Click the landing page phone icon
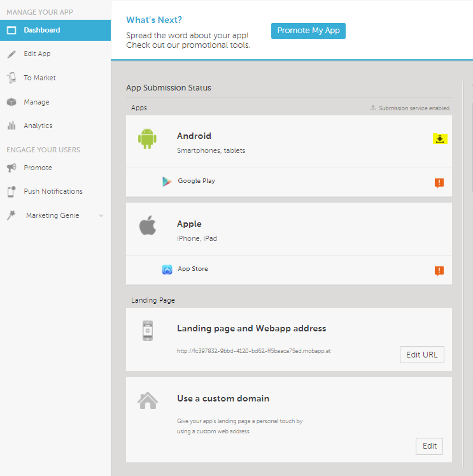Screen dimensions: 473x476 click(x=148, y=331)
